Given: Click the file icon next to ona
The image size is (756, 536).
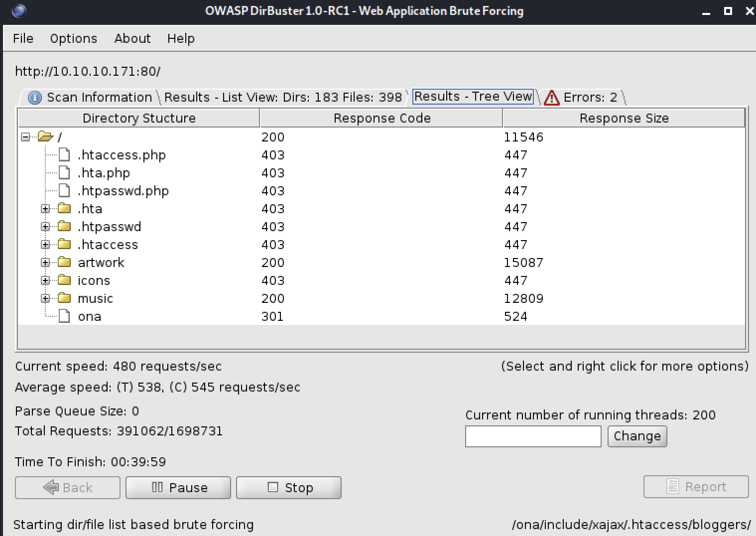Looking at the screenshot, I should pos(64,316).
